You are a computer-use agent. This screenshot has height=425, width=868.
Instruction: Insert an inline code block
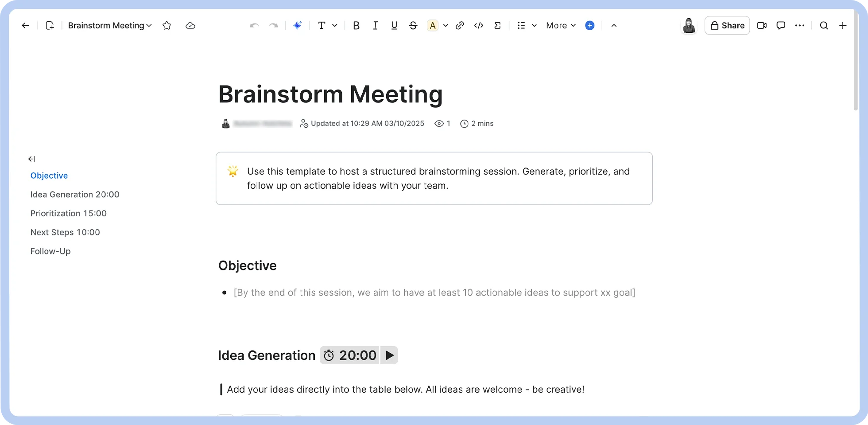[479, 25]
